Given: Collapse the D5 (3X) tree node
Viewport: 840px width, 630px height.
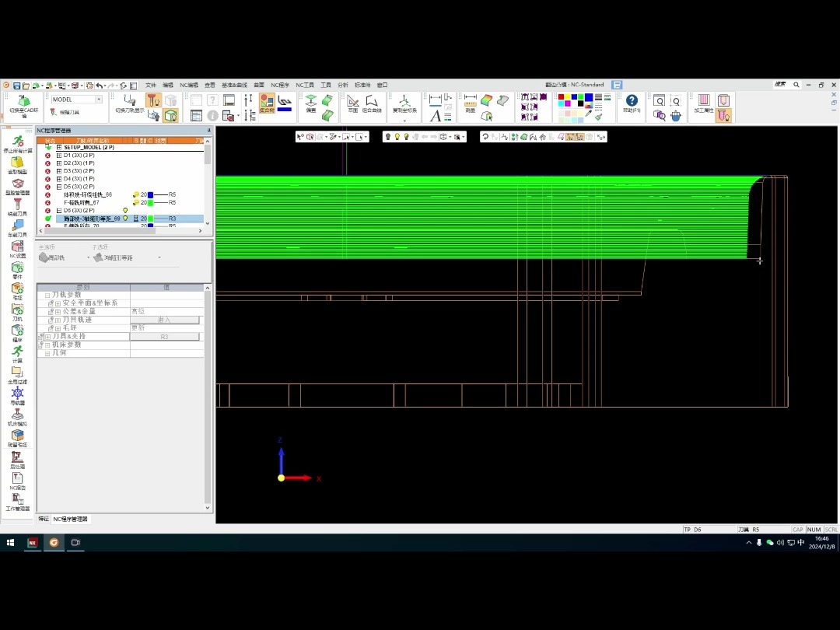Looking at the screenshot, I should [59, 187].
